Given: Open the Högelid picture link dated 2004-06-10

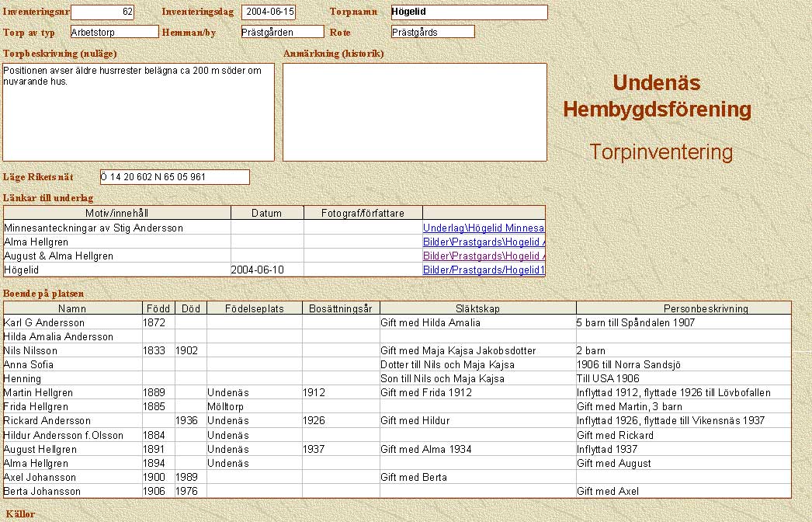Looking at the screenshot, I should click(x=484, y=270).
